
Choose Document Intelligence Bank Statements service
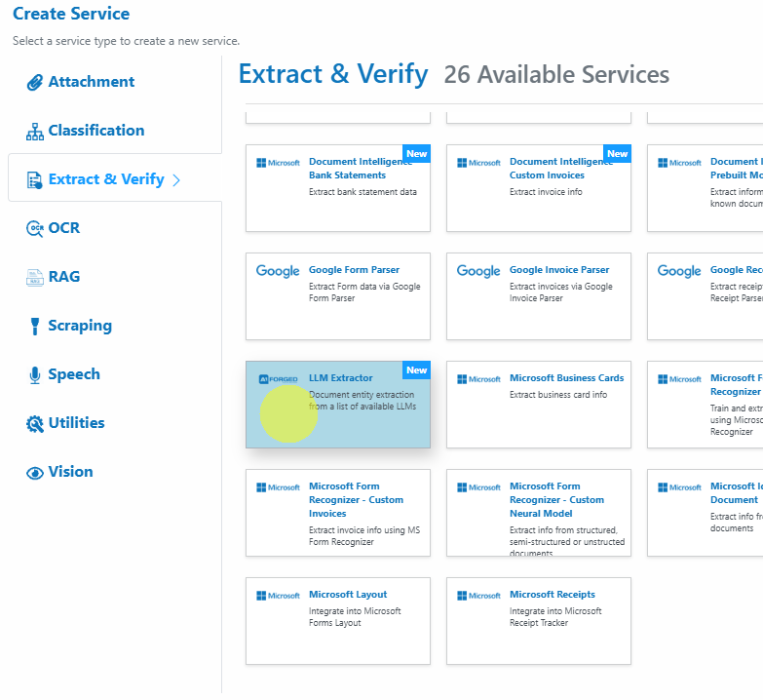point(338,188)
